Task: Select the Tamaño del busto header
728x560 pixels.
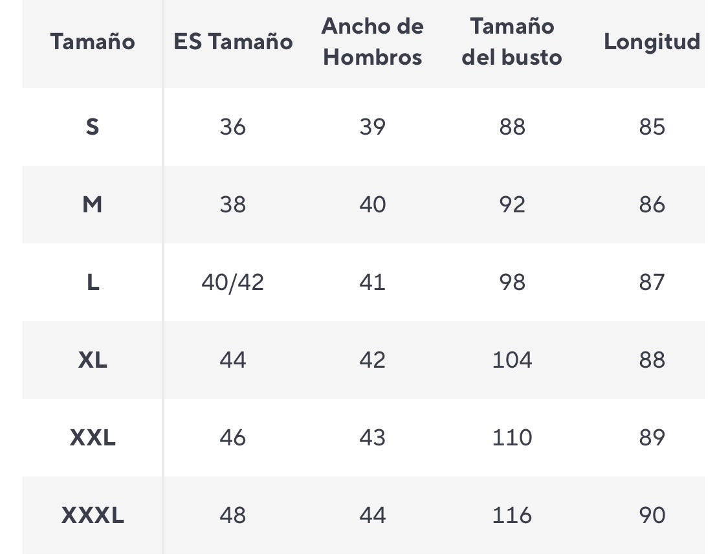Action: (x=512, y=42)
